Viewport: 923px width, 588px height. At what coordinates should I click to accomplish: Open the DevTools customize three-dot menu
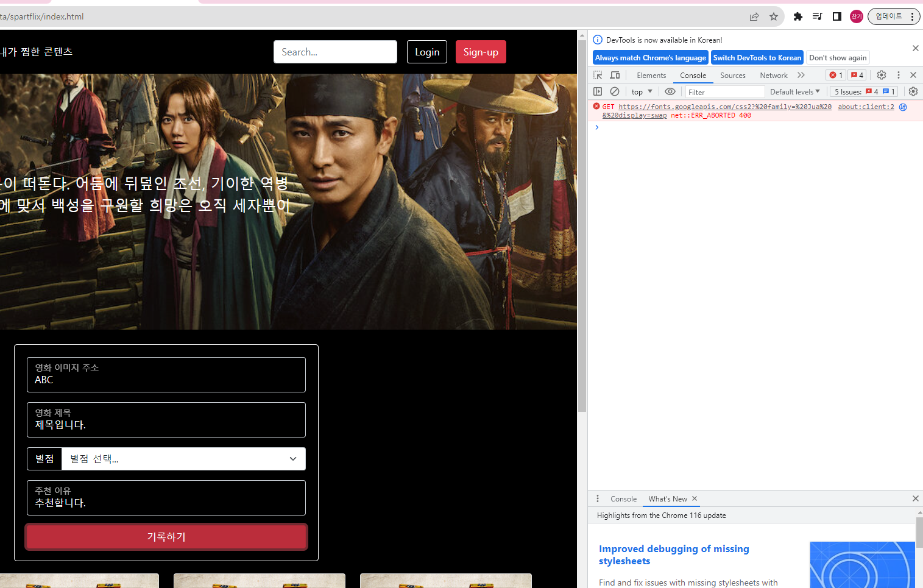pyautogui.click(x=898, y=75)
